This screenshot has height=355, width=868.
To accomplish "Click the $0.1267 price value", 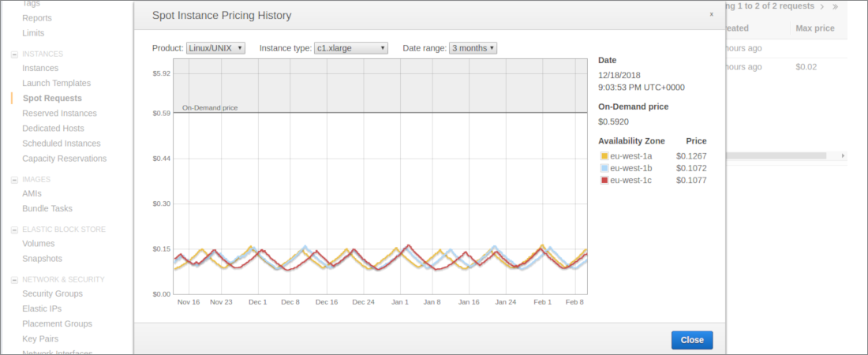I will point(691,156).
